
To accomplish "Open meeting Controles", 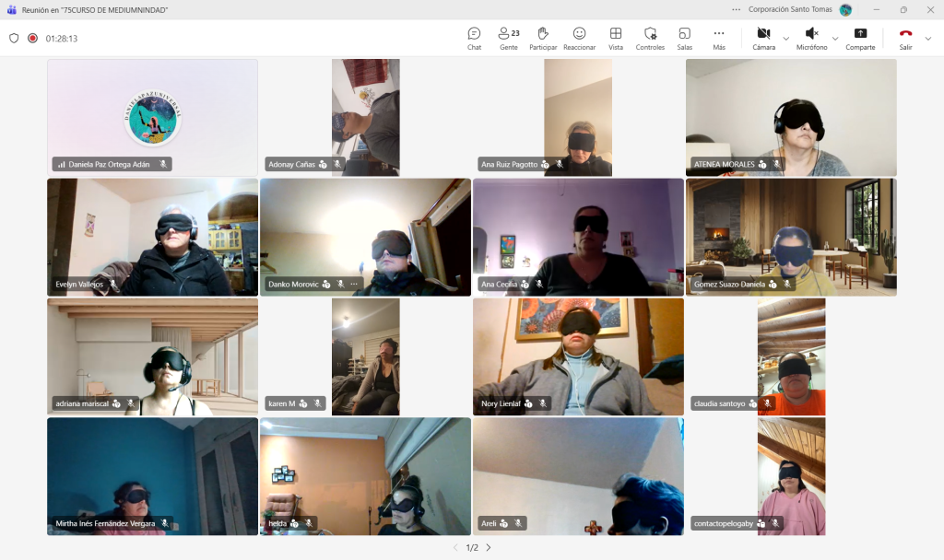I will tap(650, 39).
